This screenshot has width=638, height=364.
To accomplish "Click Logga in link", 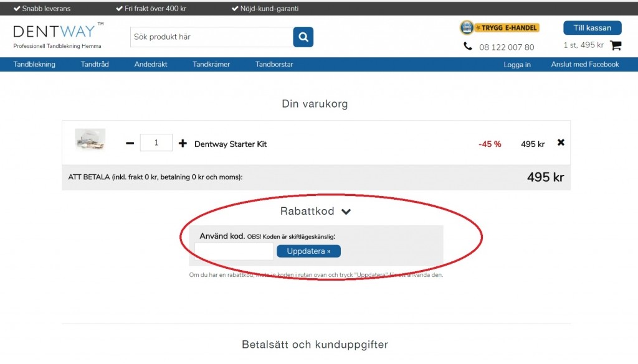I will click(x=517, y=65).
